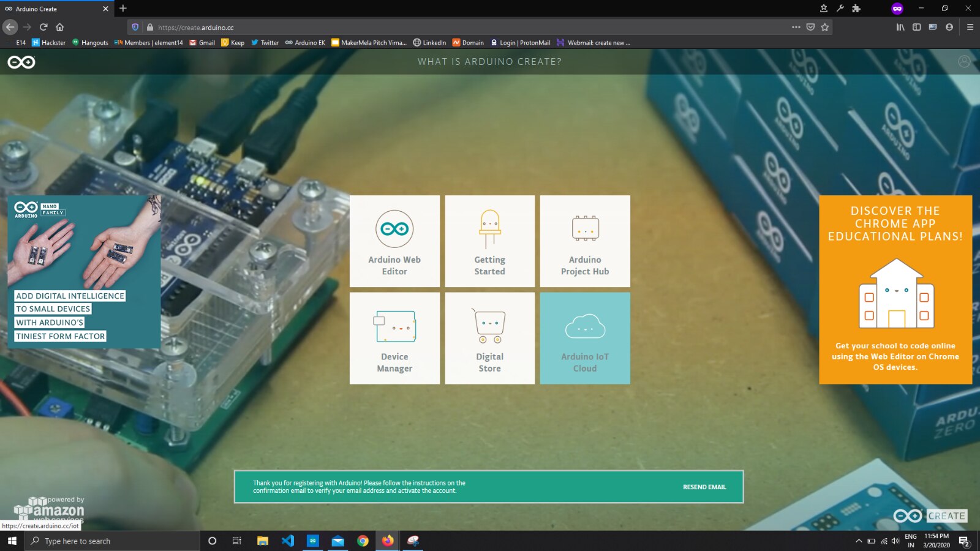This screenshot has height=551, width=980.
Task: Click WHAT IS ARDUINO CREATE? heading link
Action: click(490, 62)
